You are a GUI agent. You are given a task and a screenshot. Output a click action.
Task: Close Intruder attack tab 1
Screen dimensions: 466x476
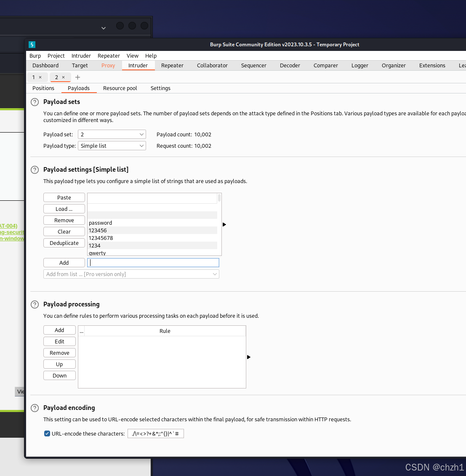(40, 77)
